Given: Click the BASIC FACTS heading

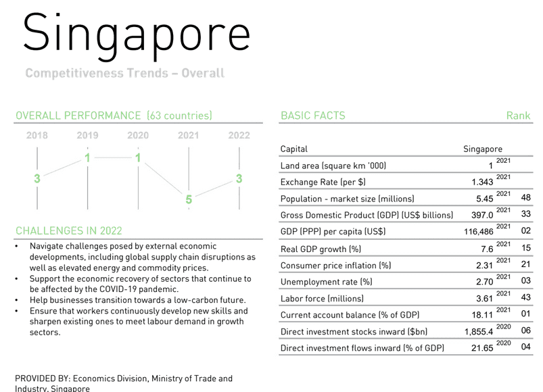Looking at the screenshot, I should coord(313,115).
